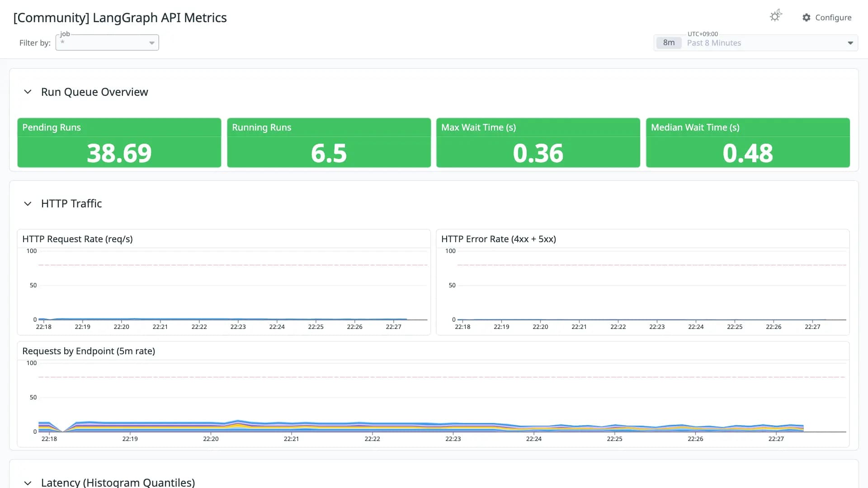Viewport: 868px width, 488px height.
Task: Click the Requests by Endpoint (5m rate) title
Action: click(x=89, y=351)
